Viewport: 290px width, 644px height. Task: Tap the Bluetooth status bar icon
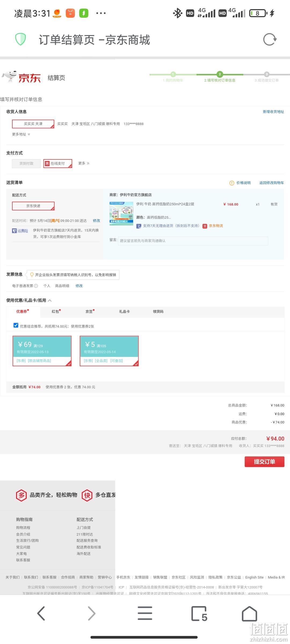point(177,13)
